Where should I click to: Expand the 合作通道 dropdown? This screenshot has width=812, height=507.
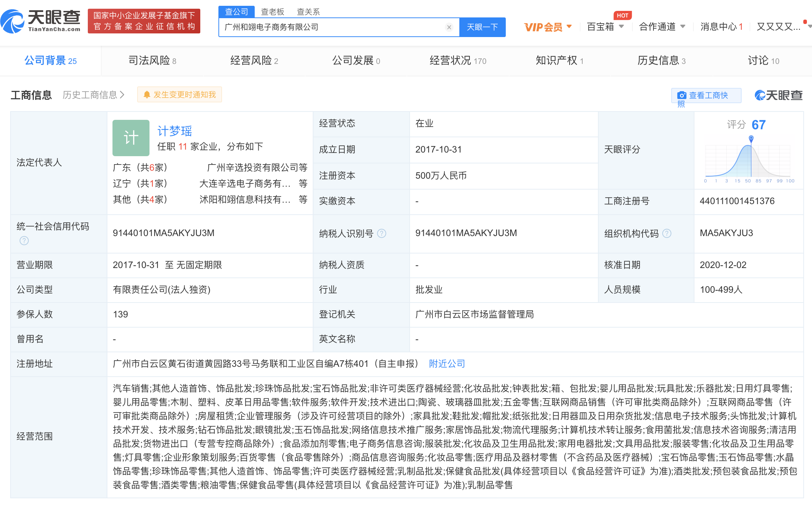pyautogui.click(x=683, y=27)
